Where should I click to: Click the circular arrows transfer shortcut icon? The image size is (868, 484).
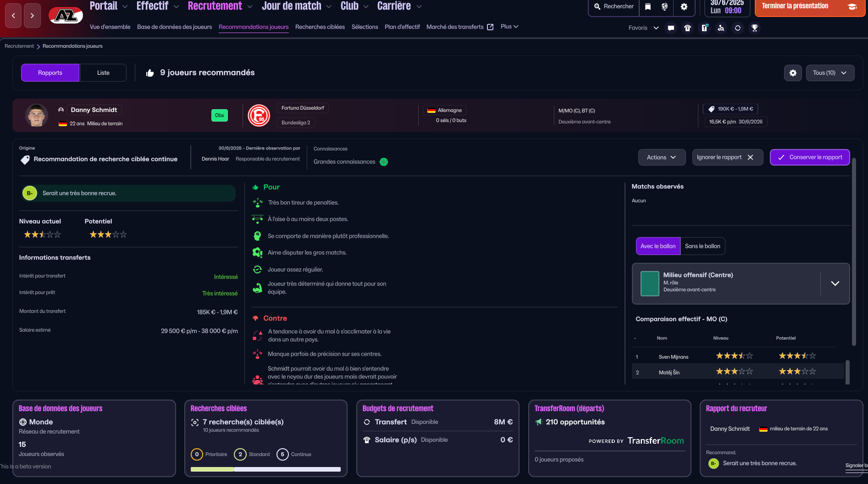click(x=737, y=28)
